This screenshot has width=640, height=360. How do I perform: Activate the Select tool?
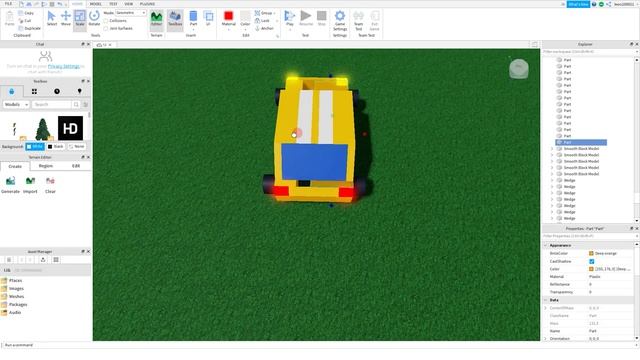point(51,18)
